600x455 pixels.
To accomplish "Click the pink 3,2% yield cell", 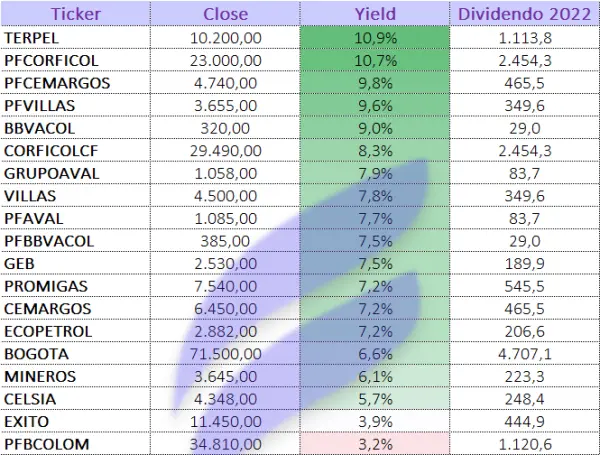I will (375, 443).
